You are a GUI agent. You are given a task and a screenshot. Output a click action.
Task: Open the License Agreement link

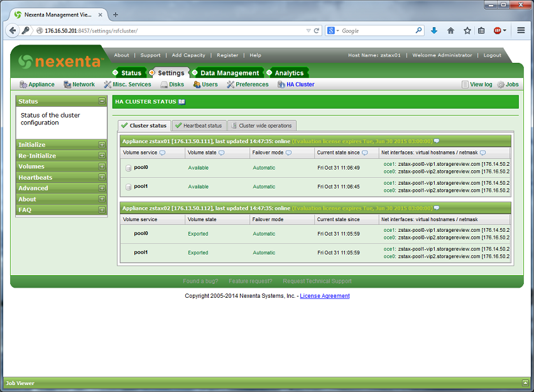[x=325, y=296]
